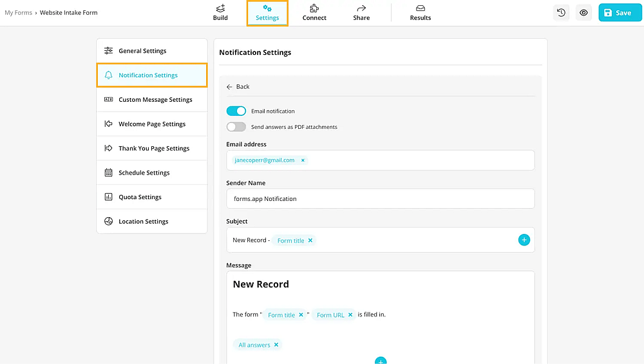Open General Settings in sidebar
644x364 pixels.
(x=152, y=51)
